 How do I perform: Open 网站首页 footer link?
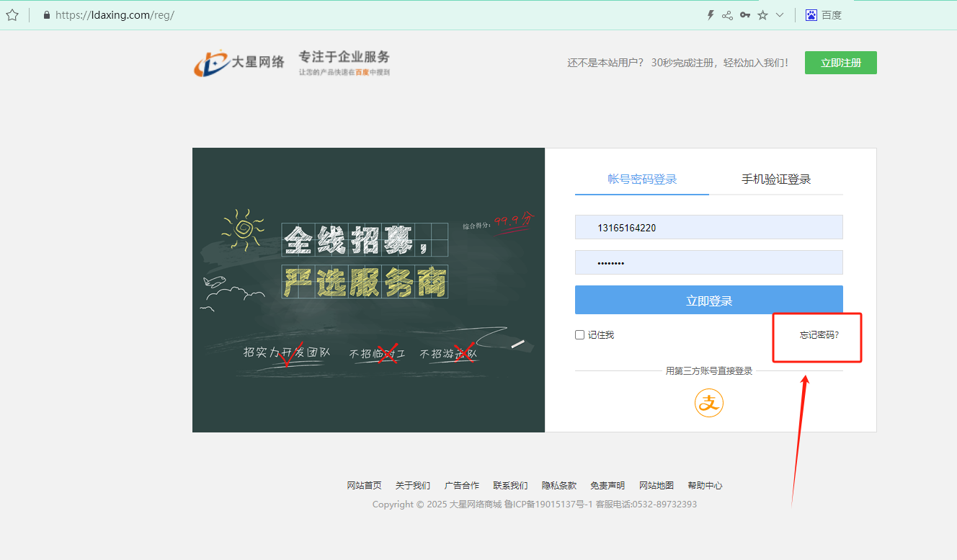(364, 486)
